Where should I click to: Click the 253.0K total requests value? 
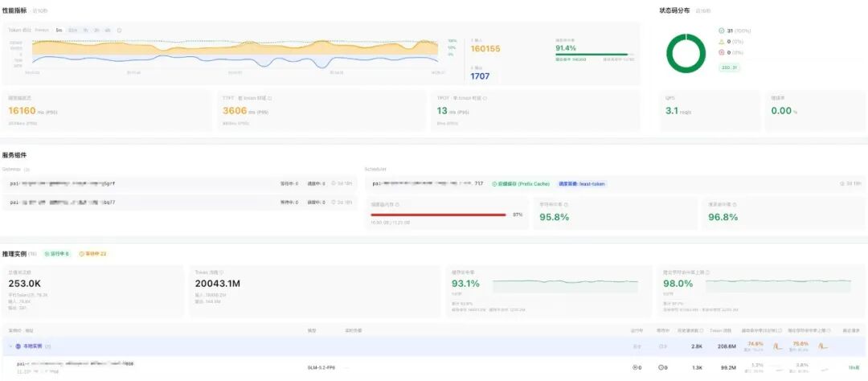point(26,284)
